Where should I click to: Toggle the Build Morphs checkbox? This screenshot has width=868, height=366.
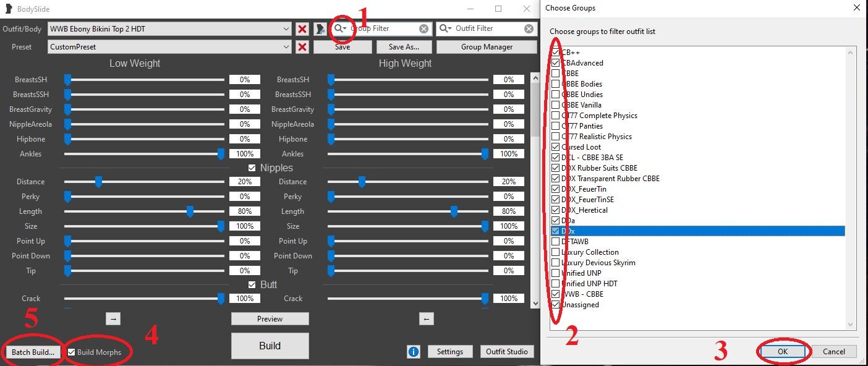pos(72,352)
